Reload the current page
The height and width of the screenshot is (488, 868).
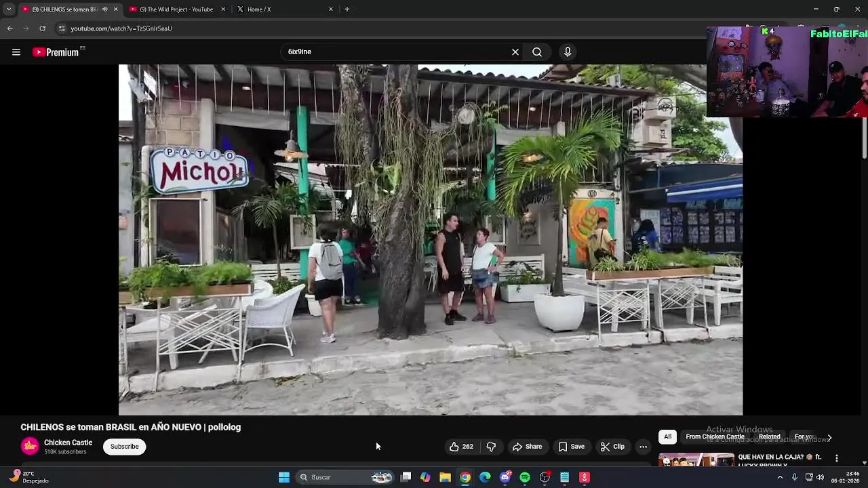point(42,28)
